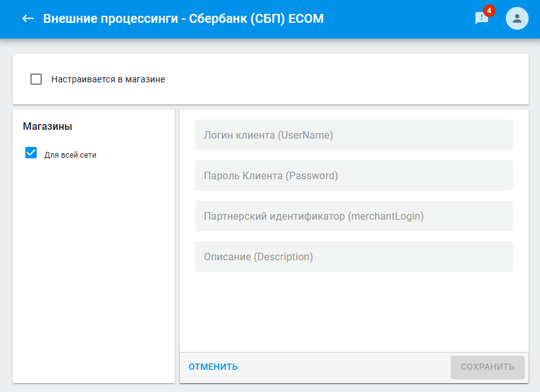Click the 'Для всей сети' label text
This screenshot has width=540, height=392.
tap(70, 155)
